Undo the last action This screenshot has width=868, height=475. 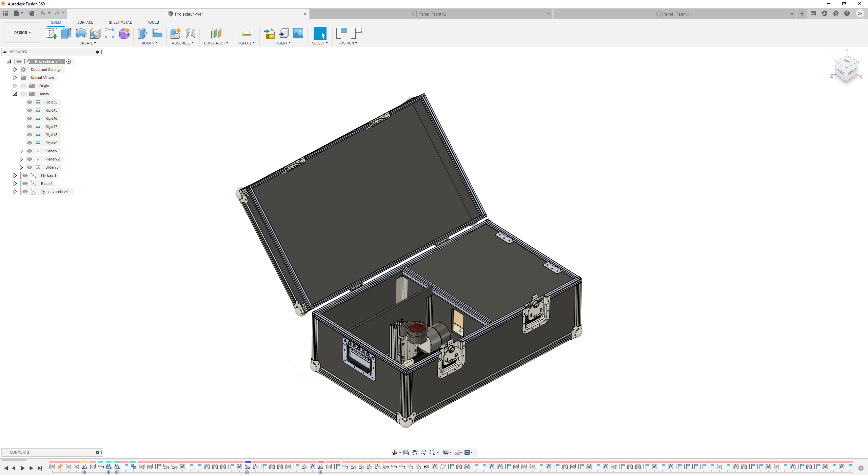[43, 13]
